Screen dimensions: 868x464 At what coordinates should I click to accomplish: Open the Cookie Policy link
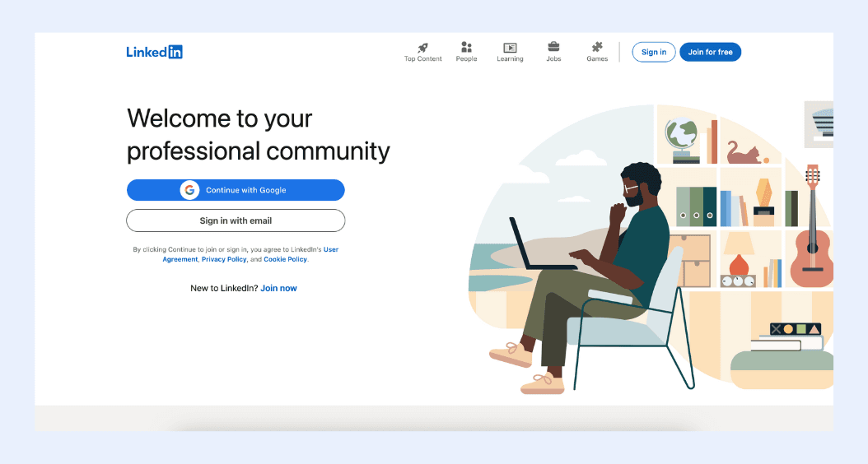285,259
